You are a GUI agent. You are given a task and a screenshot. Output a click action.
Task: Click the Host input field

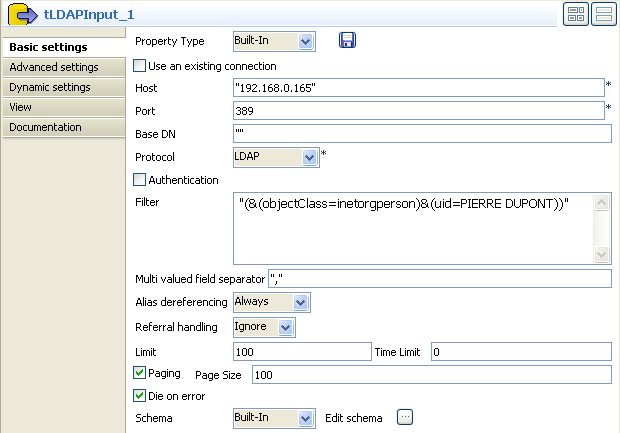[x=418, y=88]
